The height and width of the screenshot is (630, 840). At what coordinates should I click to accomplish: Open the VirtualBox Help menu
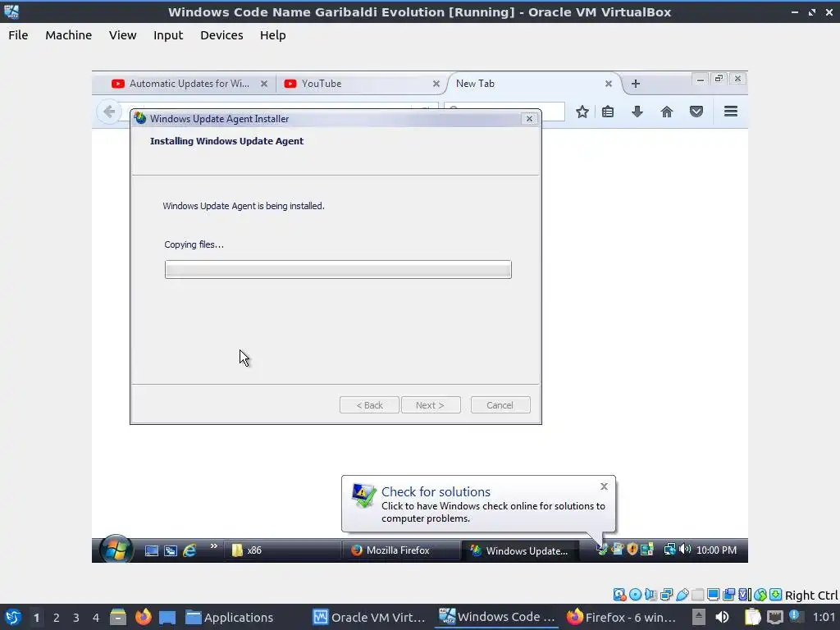(272, 35)
